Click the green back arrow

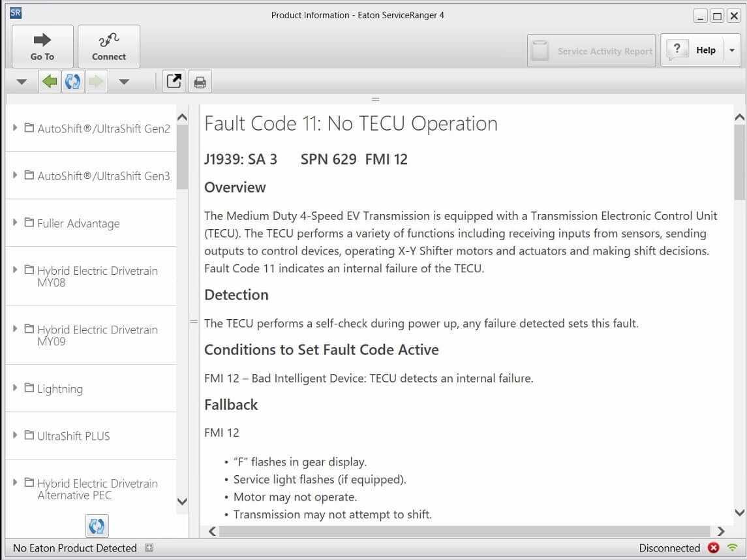coord(50,82)
